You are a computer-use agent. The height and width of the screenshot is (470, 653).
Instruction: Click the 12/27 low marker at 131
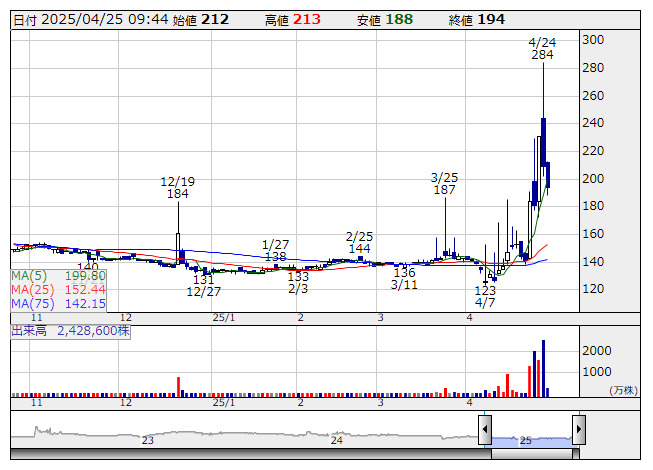pyautogui.click(x=204, y=286)
